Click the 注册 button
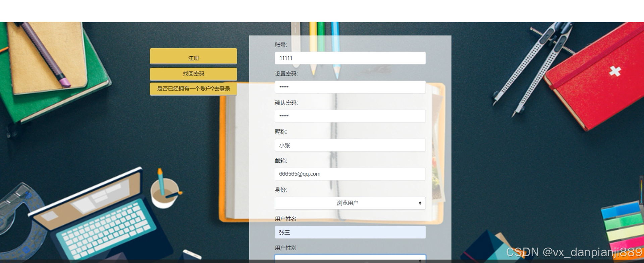 [x=194, y=56]
